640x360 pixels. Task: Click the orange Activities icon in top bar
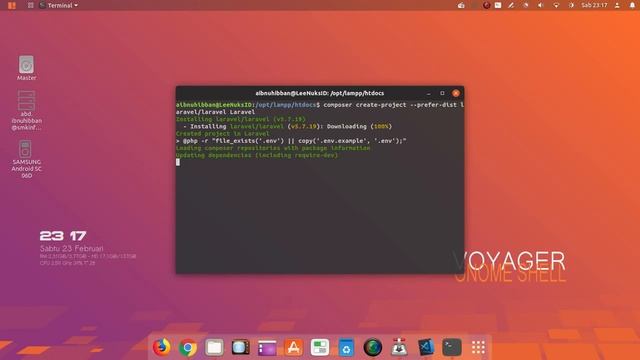(x=12, y=5)
